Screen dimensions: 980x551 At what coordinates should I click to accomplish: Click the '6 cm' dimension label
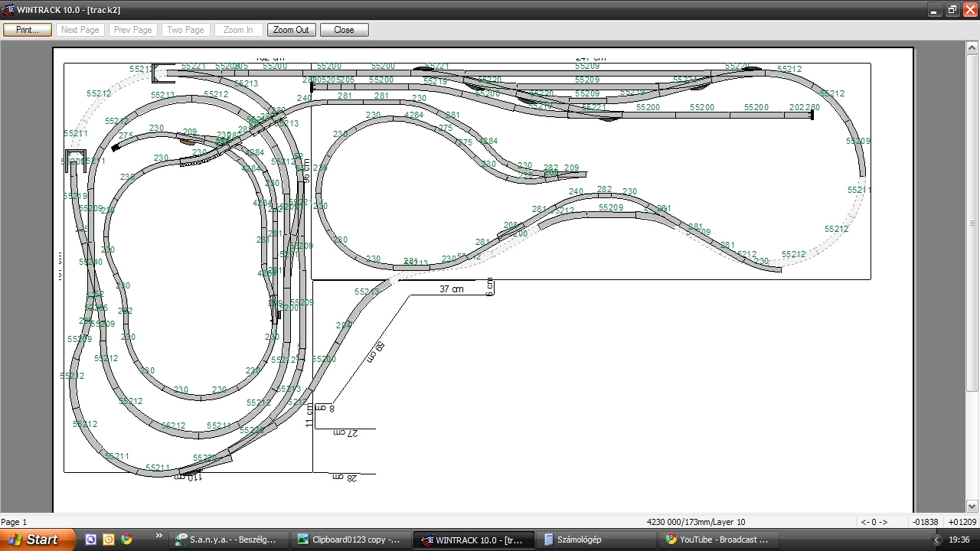tap(490, 288)
